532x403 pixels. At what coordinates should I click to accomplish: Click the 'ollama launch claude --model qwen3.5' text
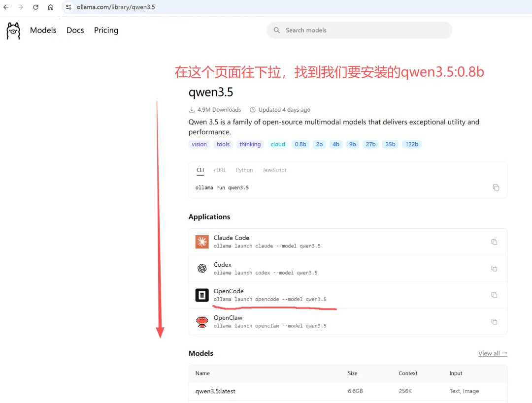(266, 246)
